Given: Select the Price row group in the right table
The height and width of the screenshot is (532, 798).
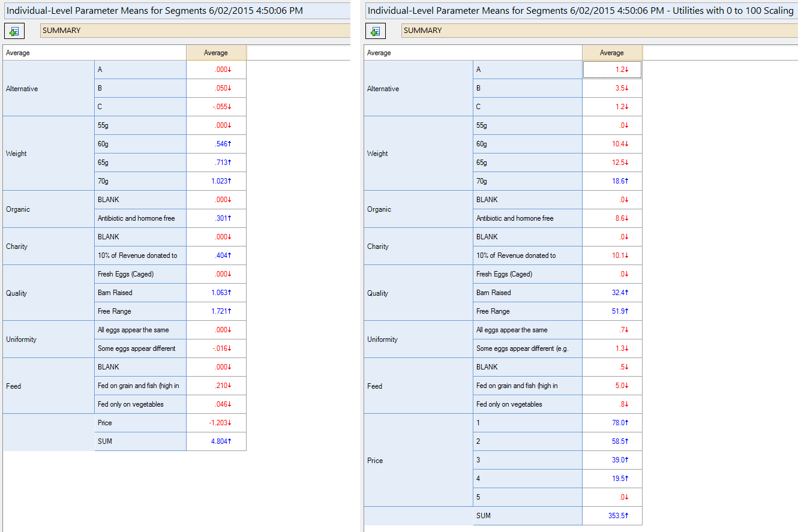Looking at the screenshot, I should (x=418, y=461).
